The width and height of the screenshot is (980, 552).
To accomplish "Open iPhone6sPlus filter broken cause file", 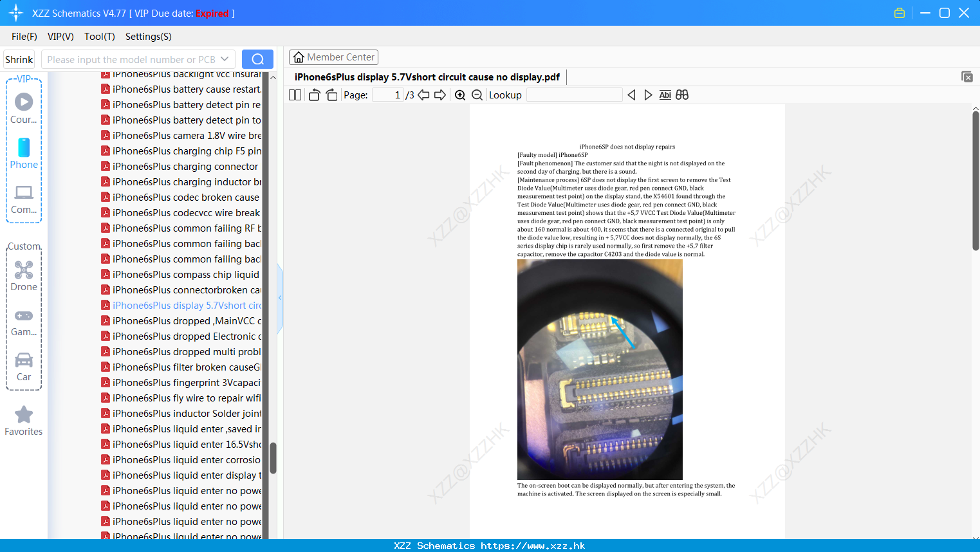I will tap(181, 367).
